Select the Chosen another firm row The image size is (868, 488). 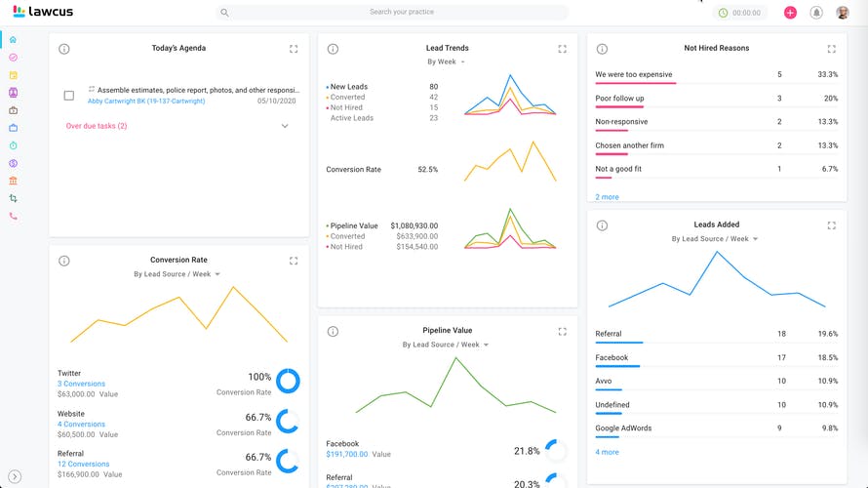[x=716, y=146]
